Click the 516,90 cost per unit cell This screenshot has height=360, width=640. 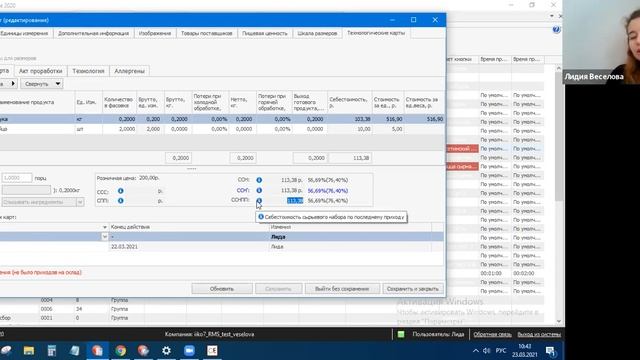pos(387,119)
